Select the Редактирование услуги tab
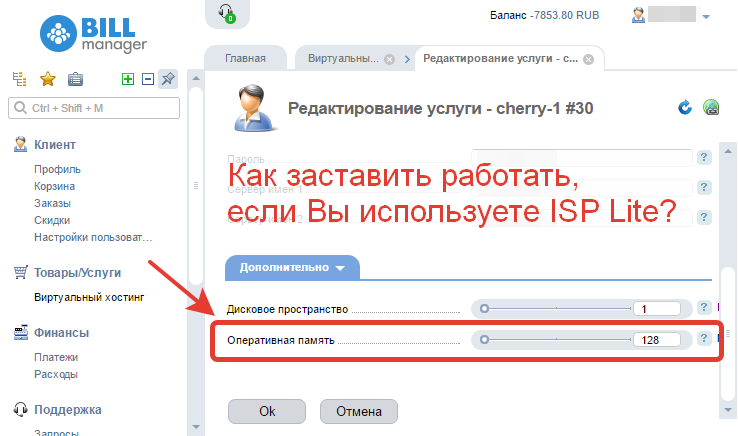 500,58
